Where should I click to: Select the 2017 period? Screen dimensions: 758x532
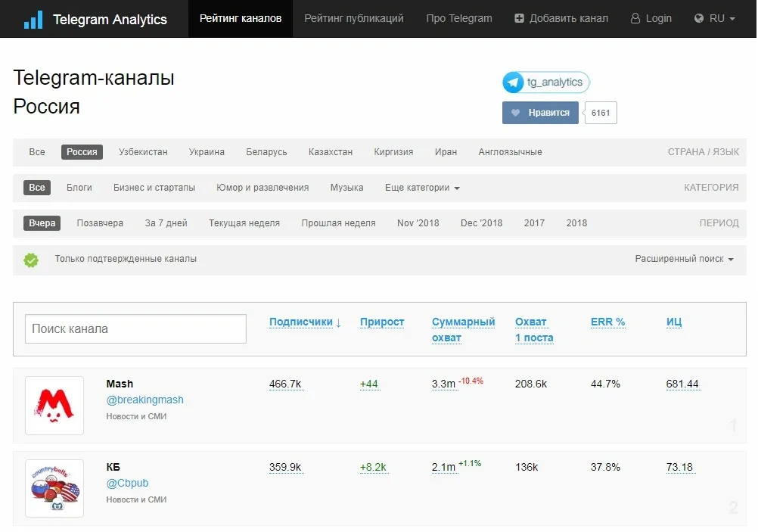(534, 223)
